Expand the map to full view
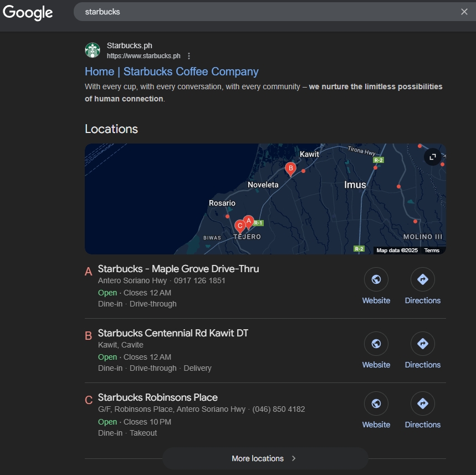 click(x=432, y=157)
